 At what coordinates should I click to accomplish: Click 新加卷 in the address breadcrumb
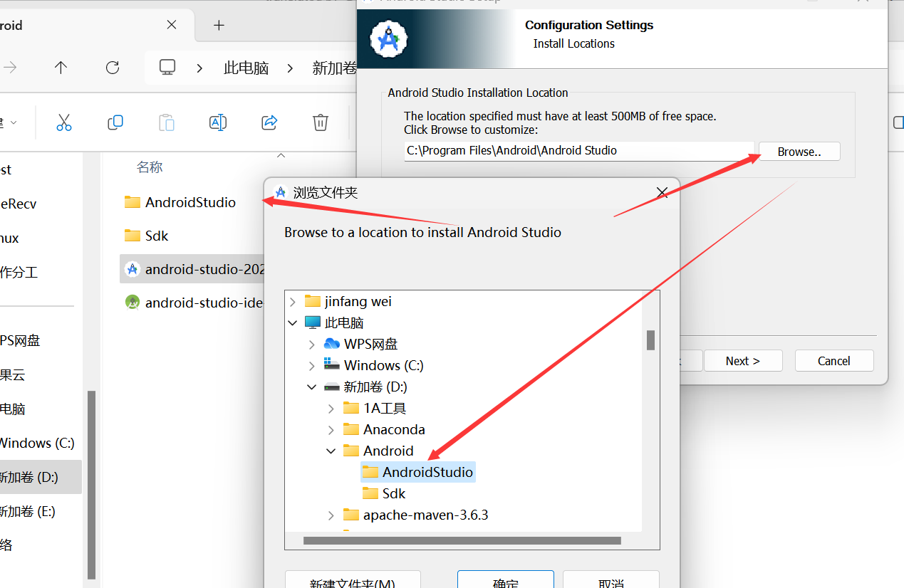[x=334, y=68]
